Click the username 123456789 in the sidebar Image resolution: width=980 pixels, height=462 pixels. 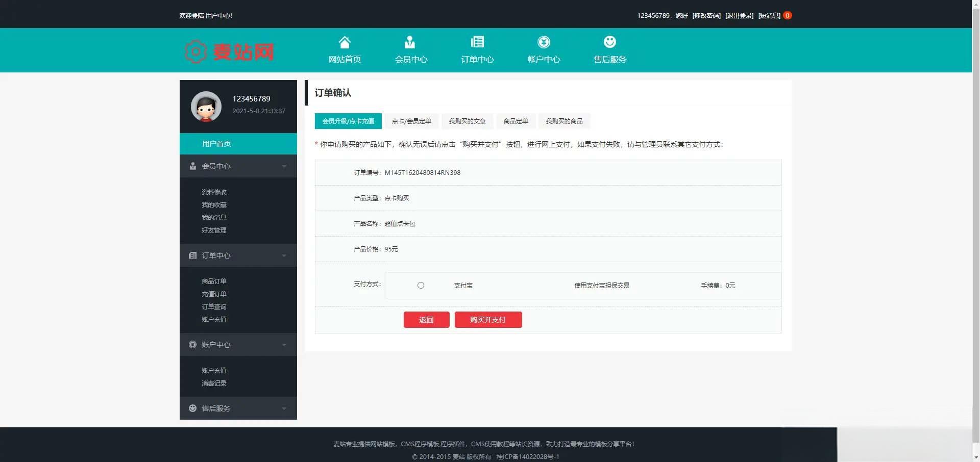(251, 99)
